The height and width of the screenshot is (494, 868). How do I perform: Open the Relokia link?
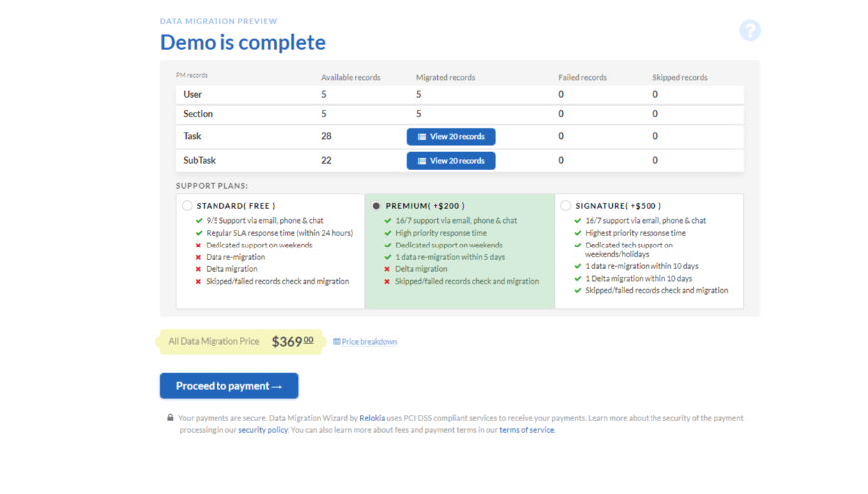(x=372, y=418)
